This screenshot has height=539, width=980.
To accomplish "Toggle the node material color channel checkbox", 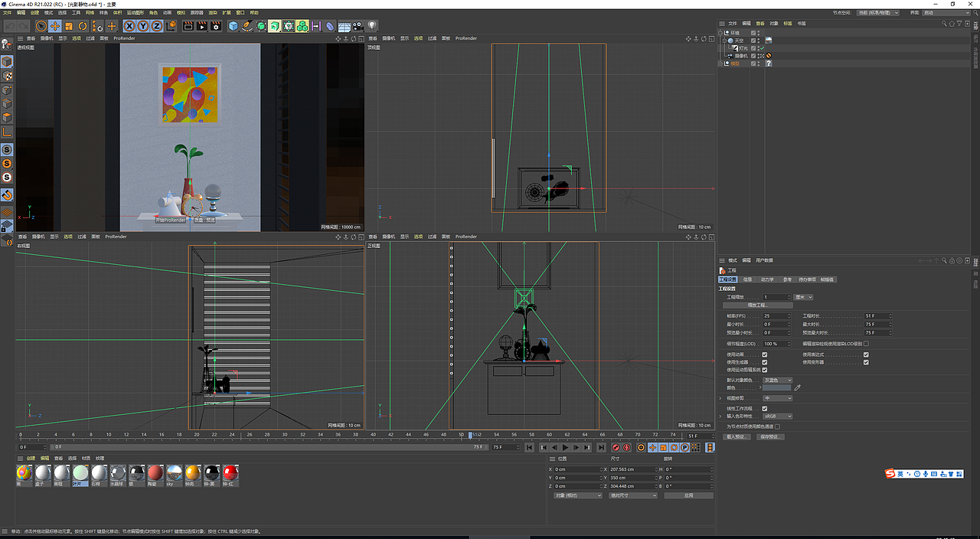I will point(778,426).
